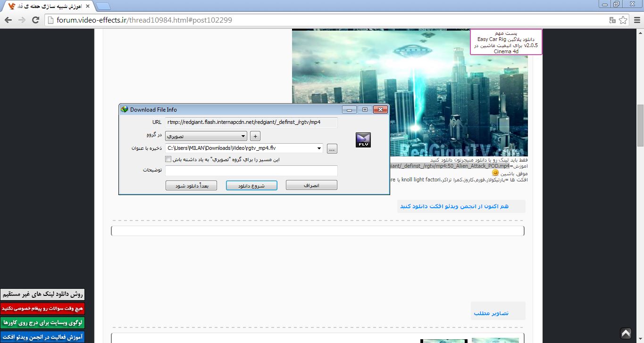Enable remember this path for تصویری checkbox
The height and width of the screenshot is (343, 644).
(168, 159)
